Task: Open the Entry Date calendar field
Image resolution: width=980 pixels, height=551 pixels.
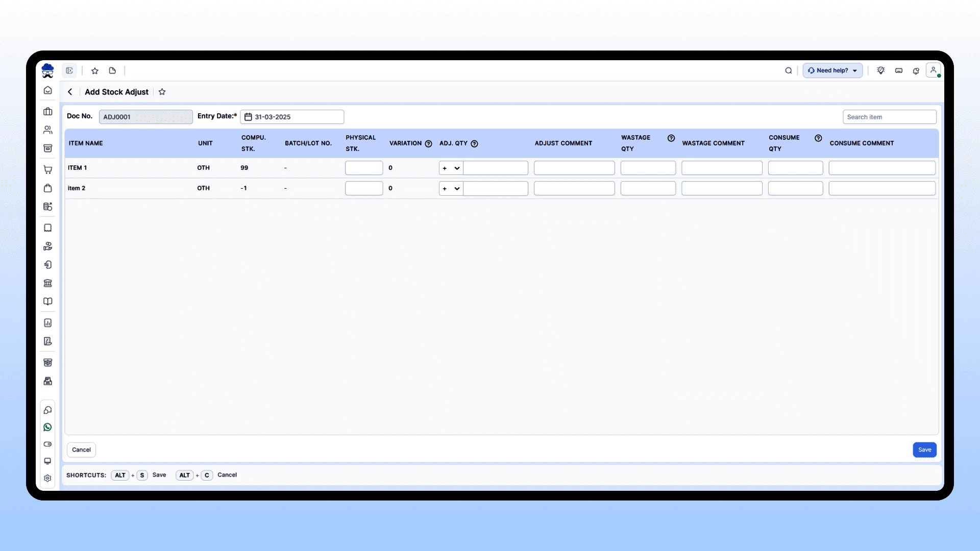Action: pos(292,117)
